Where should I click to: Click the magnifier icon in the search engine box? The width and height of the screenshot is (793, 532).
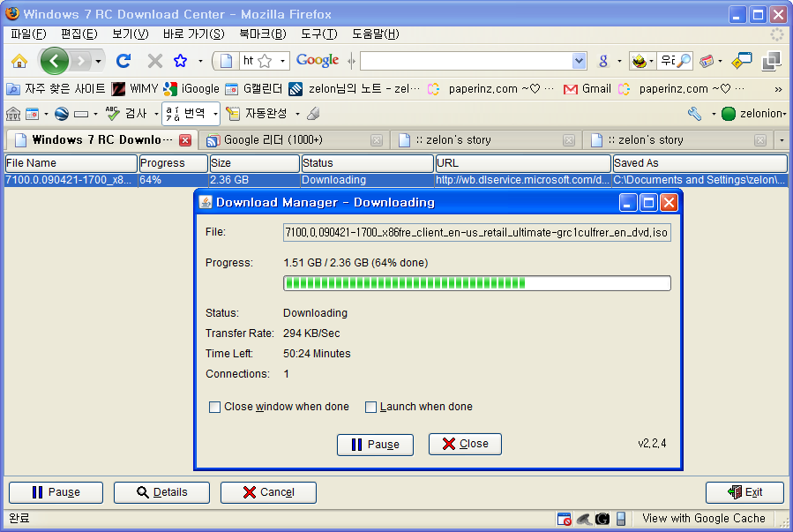tap(684, 61)
